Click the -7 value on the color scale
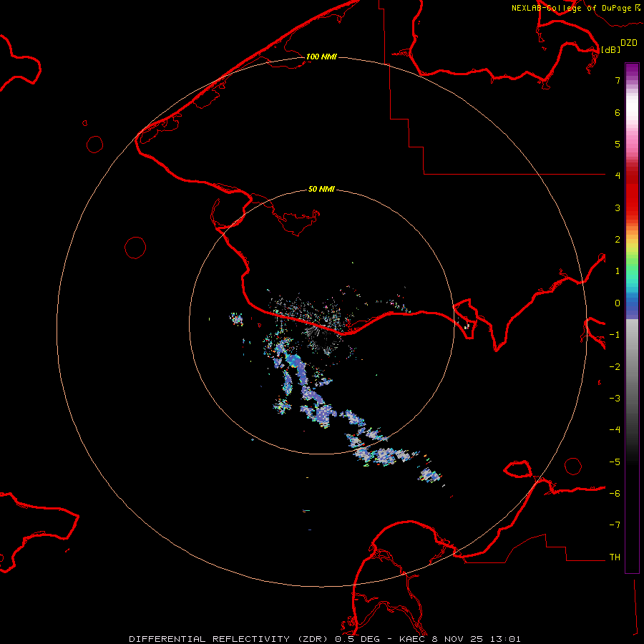This screenshot has width=644, height=644. point(615,525)
